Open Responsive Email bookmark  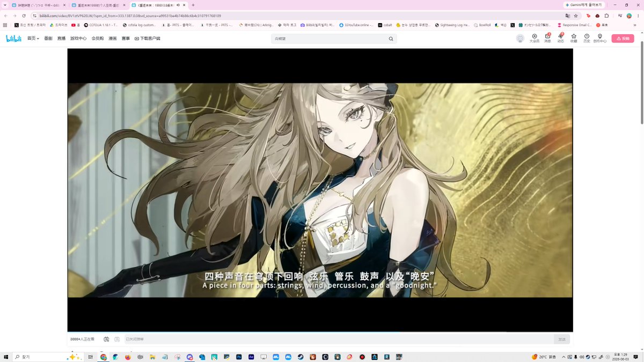pyautogui.click(x=575, y=25)
